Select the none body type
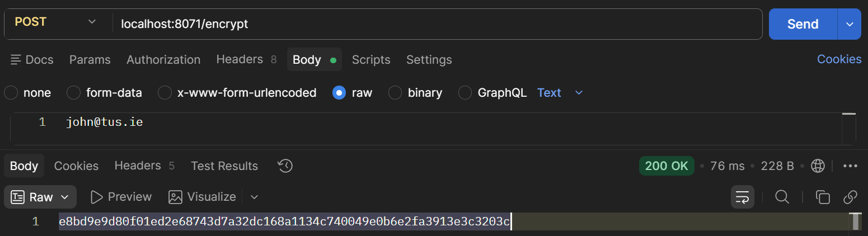 pyautogui.click(x=27, y=93)
